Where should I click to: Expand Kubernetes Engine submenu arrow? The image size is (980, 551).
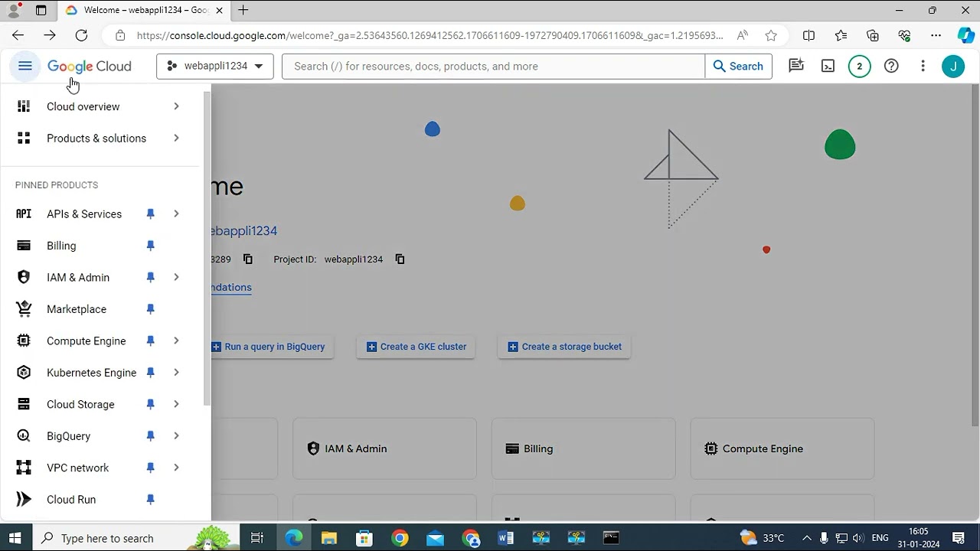point(176,373)
